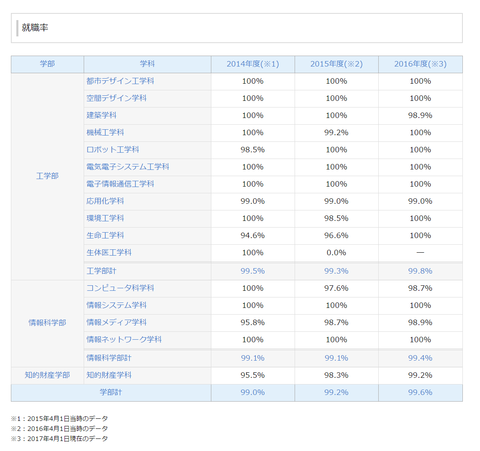Select 2016年度 100% for 情報ネットワーク学科
Image resolution: width=480 pixels, height=451 pixels.
coord(420,340)
